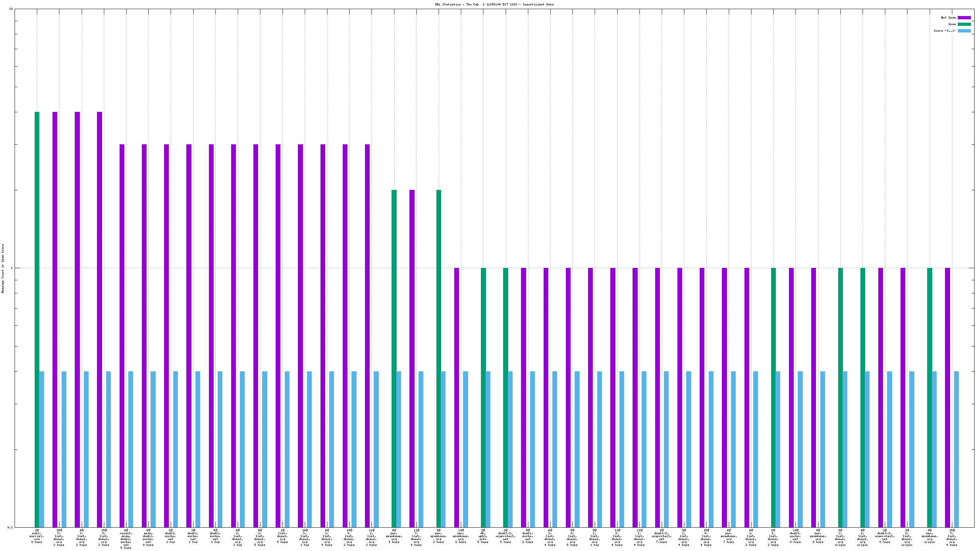
Task: Click the y-axis tick label '0.1'
Action: pos(10,527)
